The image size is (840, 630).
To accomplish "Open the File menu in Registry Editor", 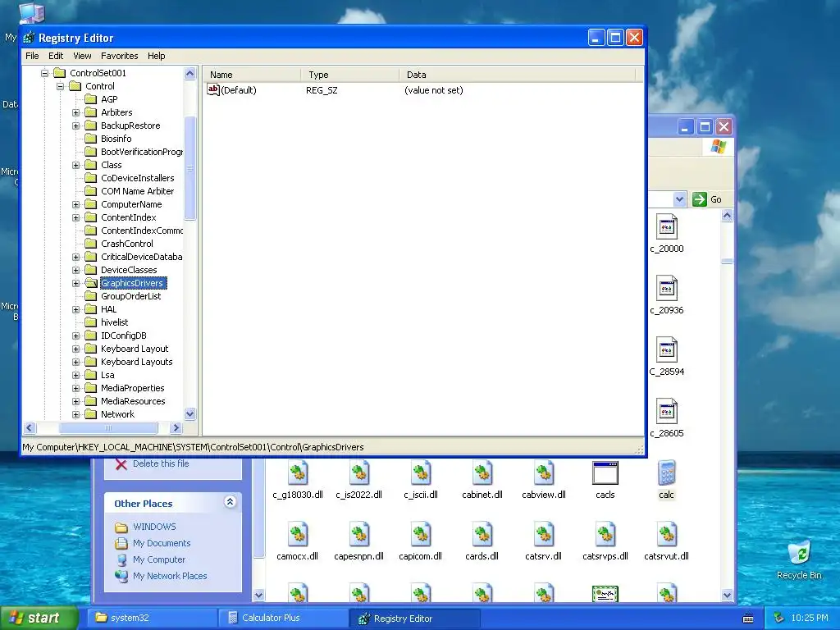I will pos(32,56).
